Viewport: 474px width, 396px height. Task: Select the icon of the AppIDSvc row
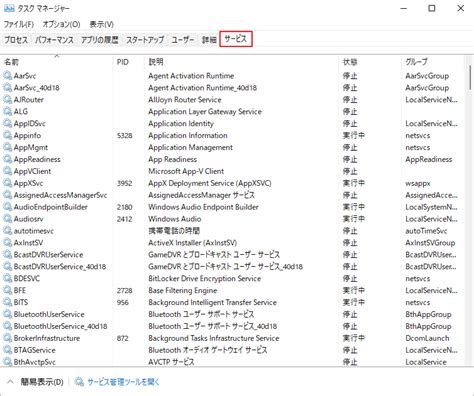click(8, 123)
